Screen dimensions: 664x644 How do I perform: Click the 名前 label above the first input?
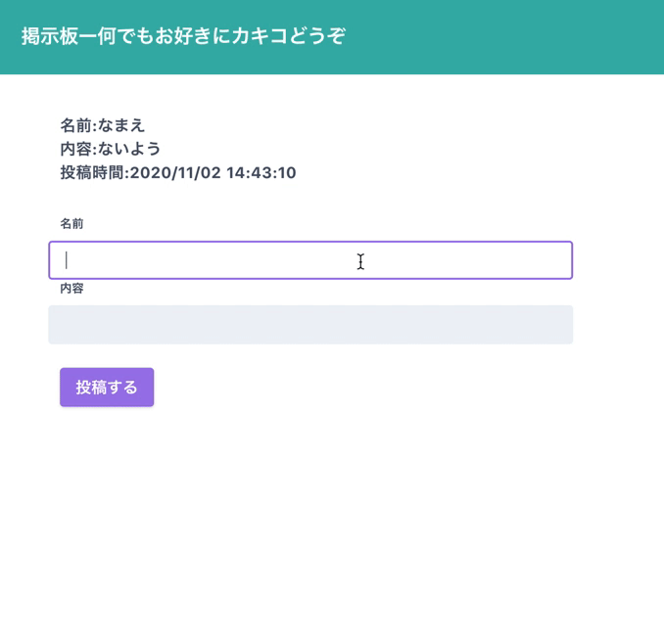coord(71,223)
